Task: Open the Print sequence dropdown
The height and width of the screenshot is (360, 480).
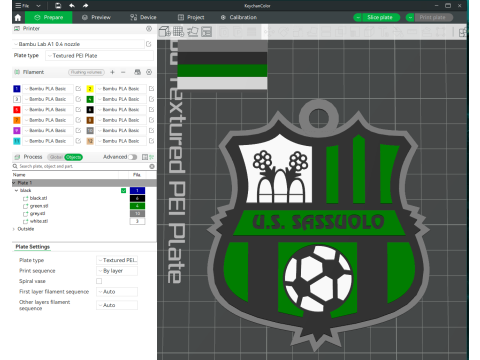Action: point(117,271)
